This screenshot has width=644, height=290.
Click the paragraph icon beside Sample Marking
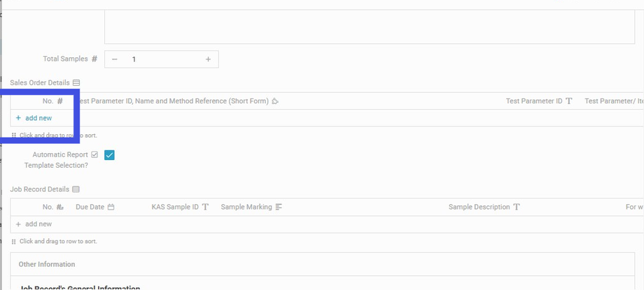279,207
